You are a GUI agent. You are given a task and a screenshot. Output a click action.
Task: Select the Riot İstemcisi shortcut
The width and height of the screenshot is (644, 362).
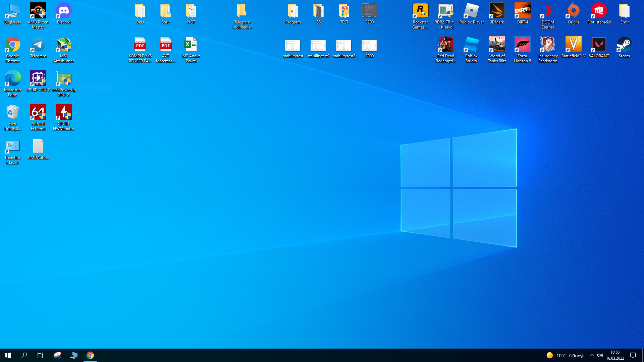599,14
